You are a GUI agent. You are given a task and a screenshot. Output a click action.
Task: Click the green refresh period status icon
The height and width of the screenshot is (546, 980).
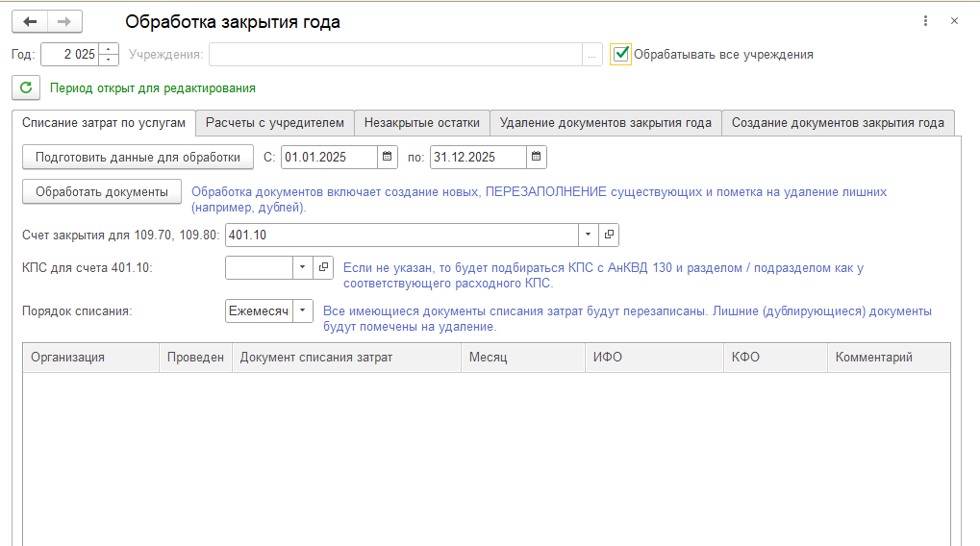pyautogui.click(x=26, y=88)
